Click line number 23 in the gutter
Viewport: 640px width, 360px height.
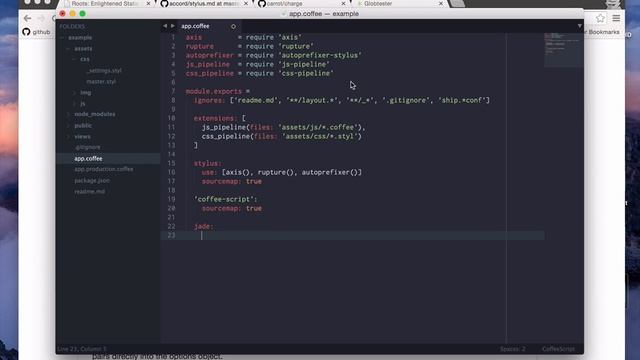[171, 235]
